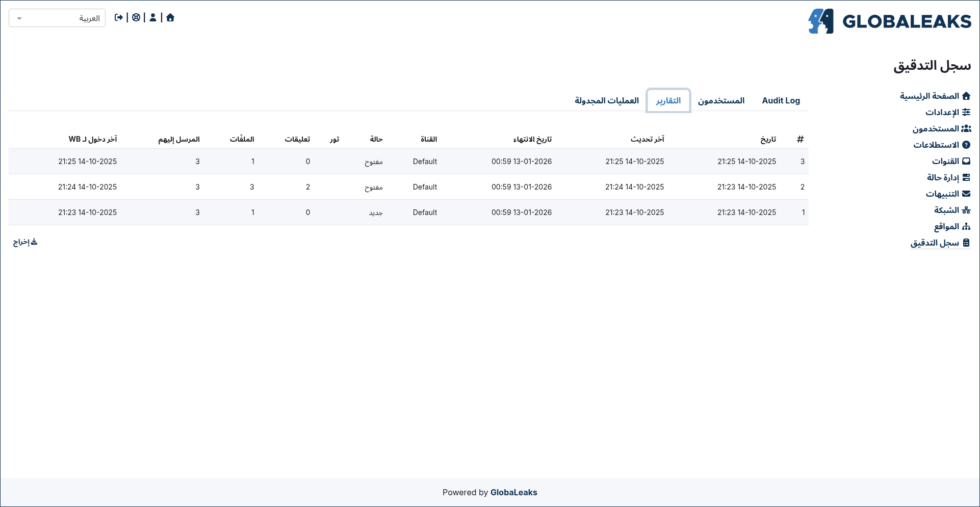The height and width of the screenshot is (507, 980).
Task: Switch to العمليات المجدولة tab
Action: coord(607,100)
